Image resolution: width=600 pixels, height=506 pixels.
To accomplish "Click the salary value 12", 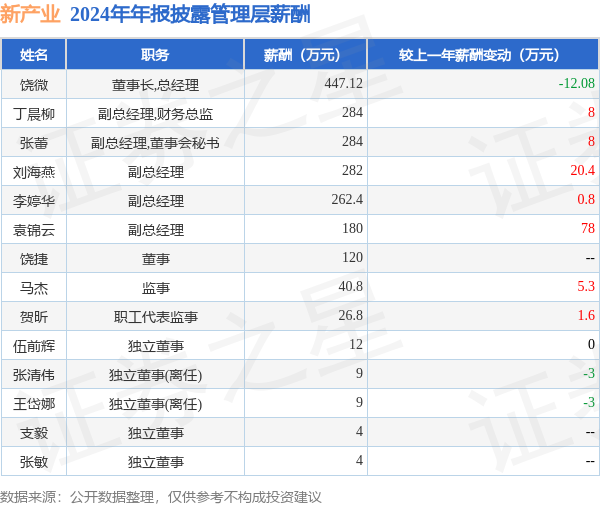I will click(x=356, y=344).
